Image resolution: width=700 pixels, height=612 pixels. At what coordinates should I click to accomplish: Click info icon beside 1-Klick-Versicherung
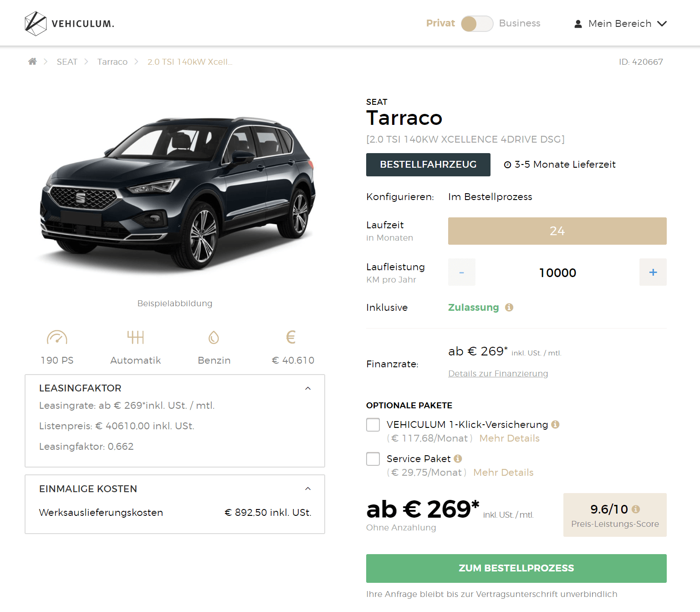pyautogui.click(x=555, y=425)
